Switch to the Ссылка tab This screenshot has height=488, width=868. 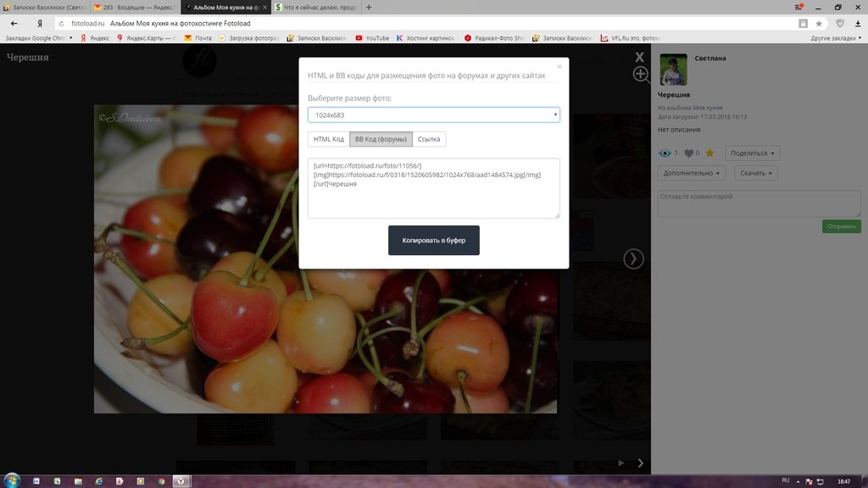click(x=429, y=139)
